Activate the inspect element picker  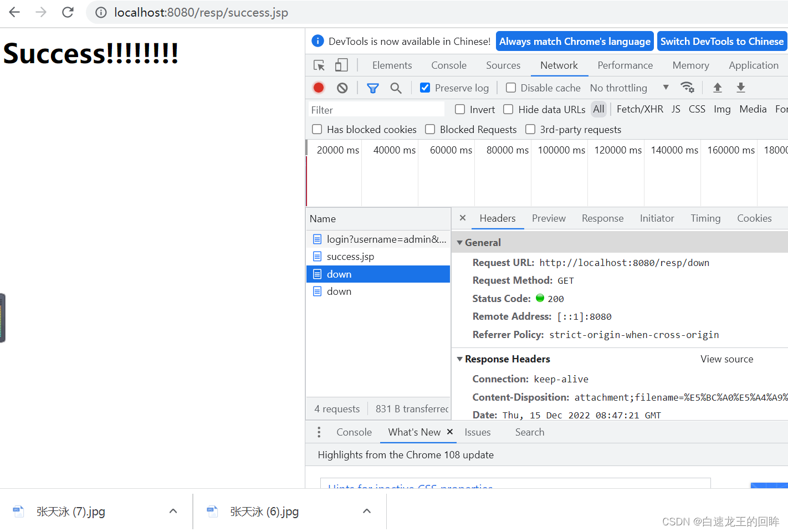point(319,65)
